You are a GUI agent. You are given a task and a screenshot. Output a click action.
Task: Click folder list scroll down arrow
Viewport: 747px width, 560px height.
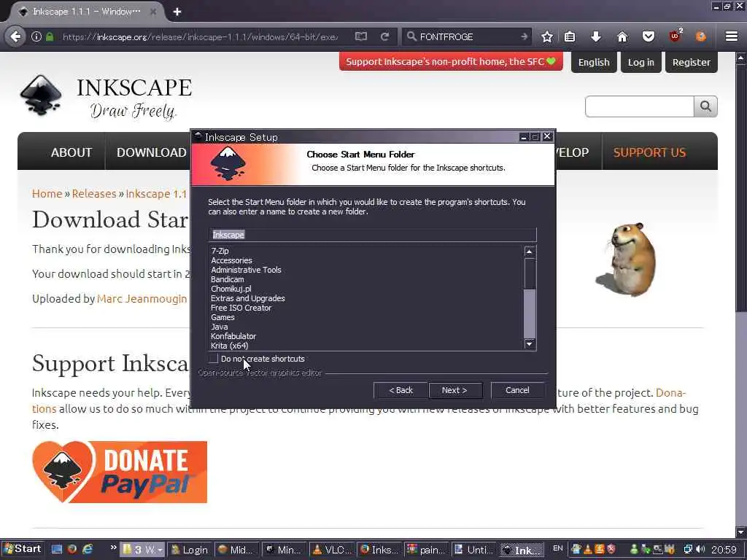[x=530, y=344]
